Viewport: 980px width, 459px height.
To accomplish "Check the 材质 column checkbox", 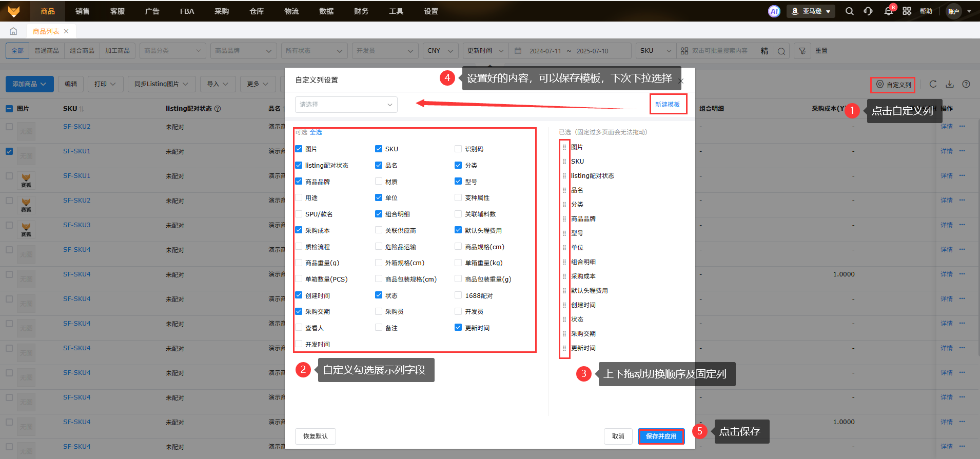I will (x=379, y=182).
